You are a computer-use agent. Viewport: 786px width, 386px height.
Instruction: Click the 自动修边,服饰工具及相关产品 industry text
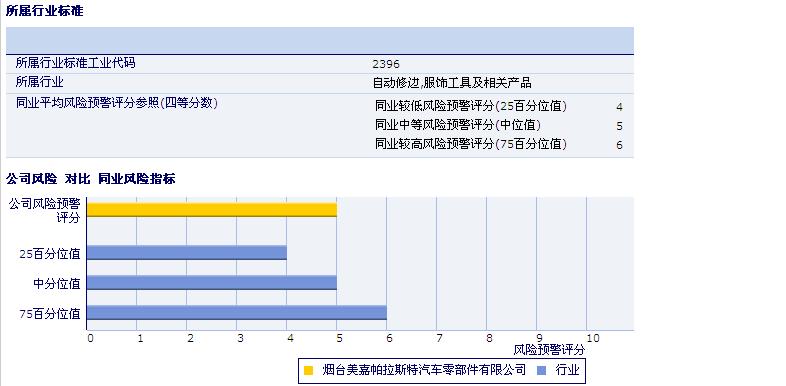point(452,83)
